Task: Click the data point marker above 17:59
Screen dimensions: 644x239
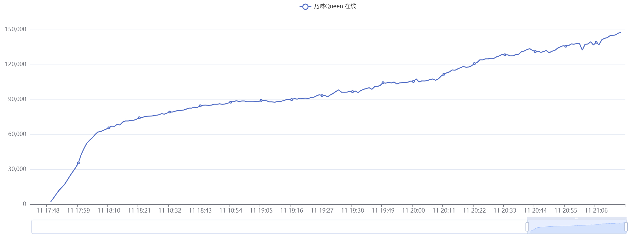Action: pos(78,163)
